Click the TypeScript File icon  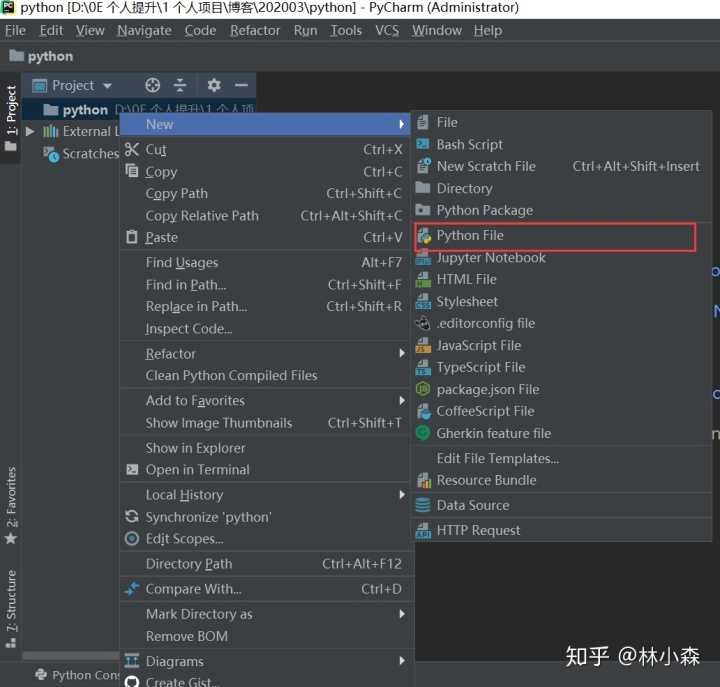click(x=423, y=367)
